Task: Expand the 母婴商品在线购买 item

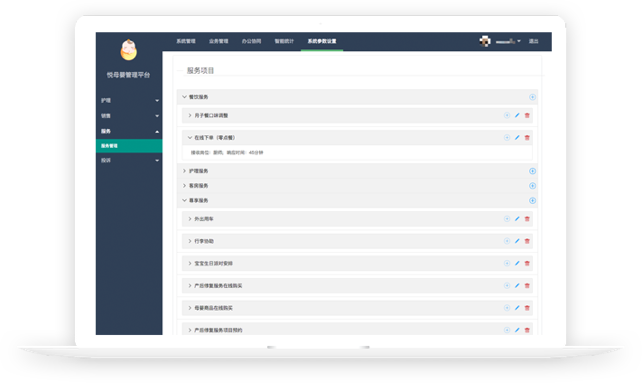Action: point(190,308)
